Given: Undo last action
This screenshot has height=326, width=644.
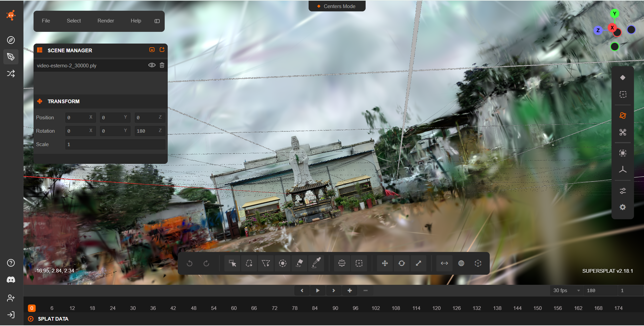Looking at the screenshot, I should coord(190,263).
